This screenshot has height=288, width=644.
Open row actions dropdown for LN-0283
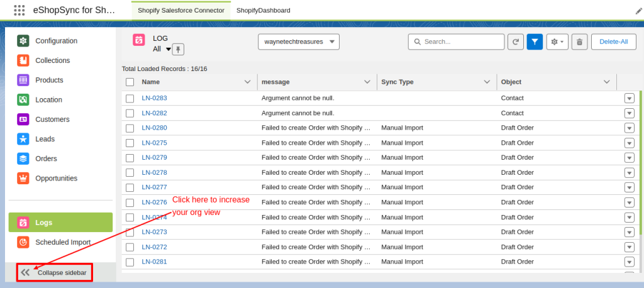(x=629, y=99)
